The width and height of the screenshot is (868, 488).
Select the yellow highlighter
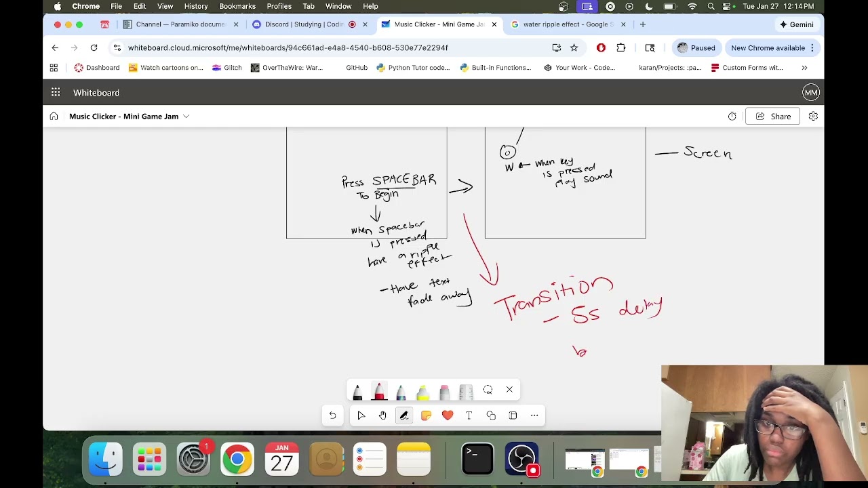pyautogui.click(x=422, y=391)
